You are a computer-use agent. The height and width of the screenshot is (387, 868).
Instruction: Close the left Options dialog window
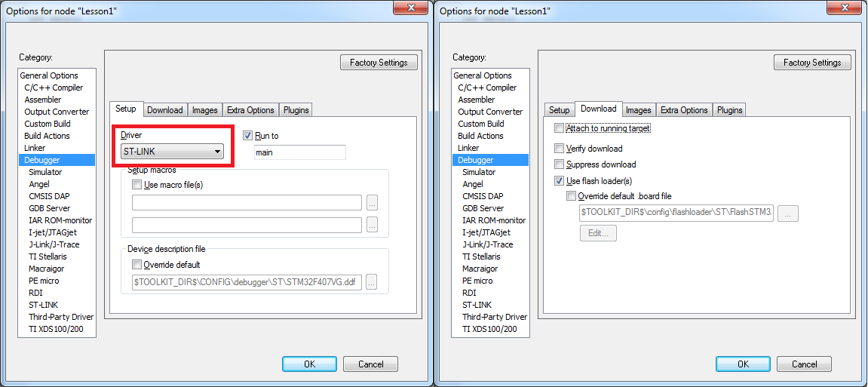point(413,8)
